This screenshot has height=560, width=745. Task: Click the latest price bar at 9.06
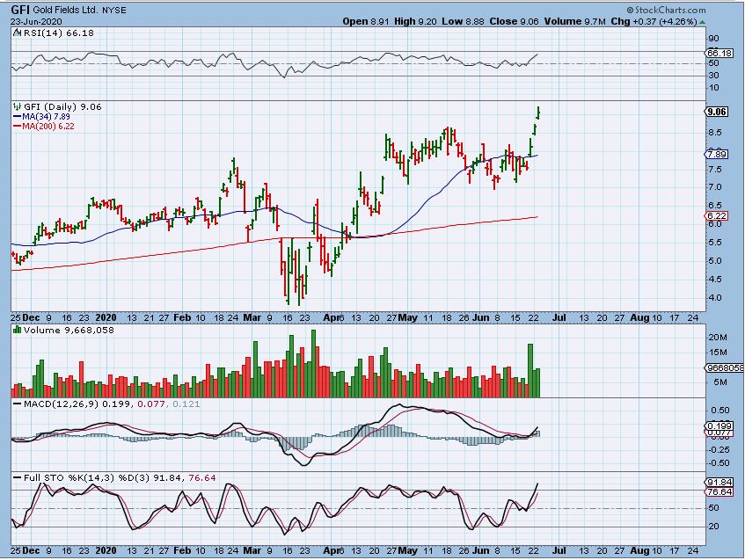(x=538, y=113)
